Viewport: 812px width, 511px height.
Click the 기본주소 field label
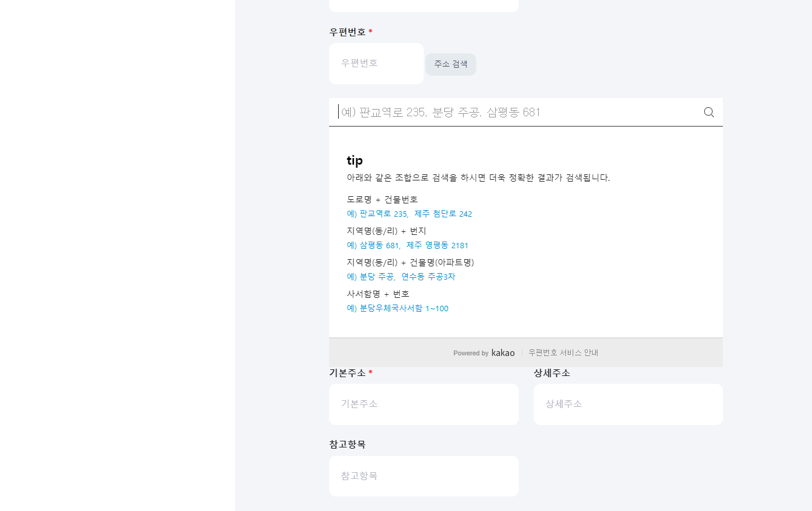pyautogui.click(x=348, y=373)
